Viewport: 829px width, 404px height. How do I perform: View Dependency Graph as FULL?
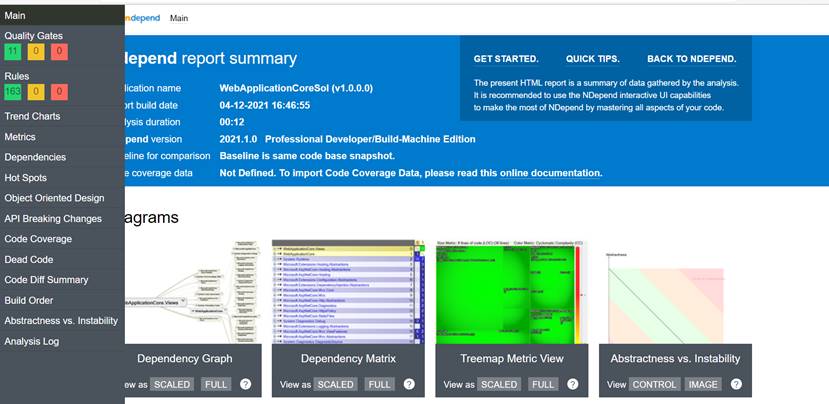coord(216,384)
